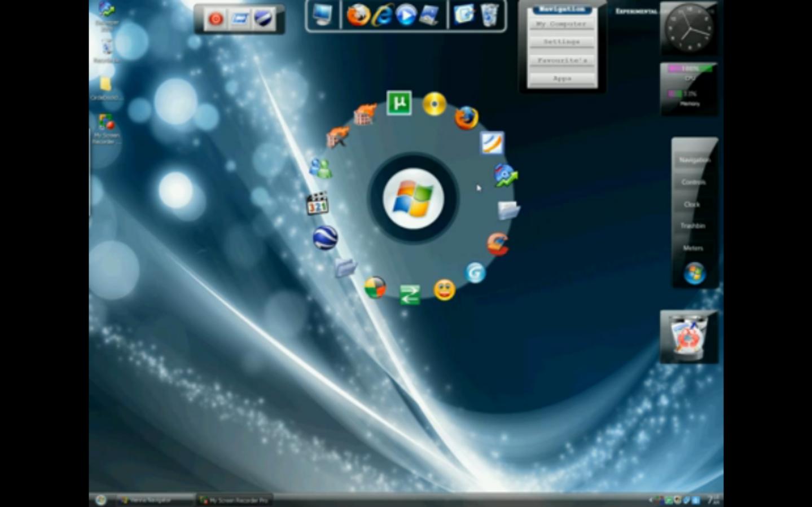
Task: Open Internet Explorer in top toolbar
Action: point(382,15)
